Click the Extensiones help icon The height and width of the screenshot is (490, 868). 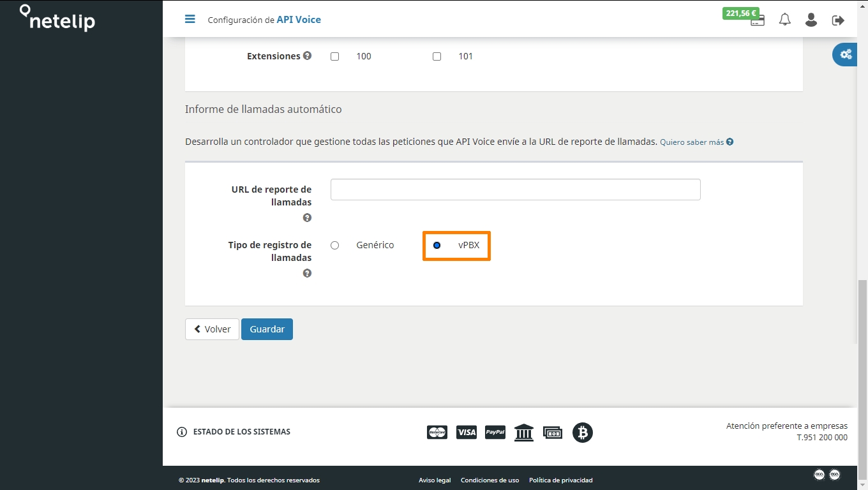tap(307, 56)
